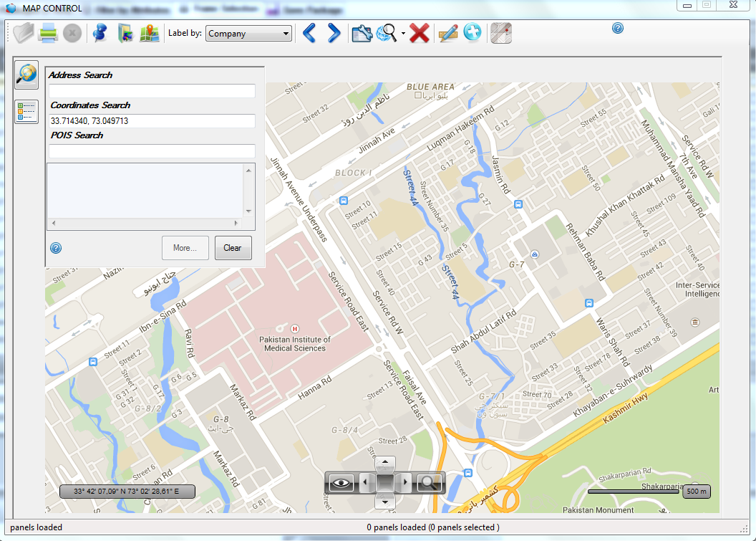Image resolution: width=756 pixels, height=541 pixels.
Task: Toggle the eye view button on map
Action: [341, 483]
